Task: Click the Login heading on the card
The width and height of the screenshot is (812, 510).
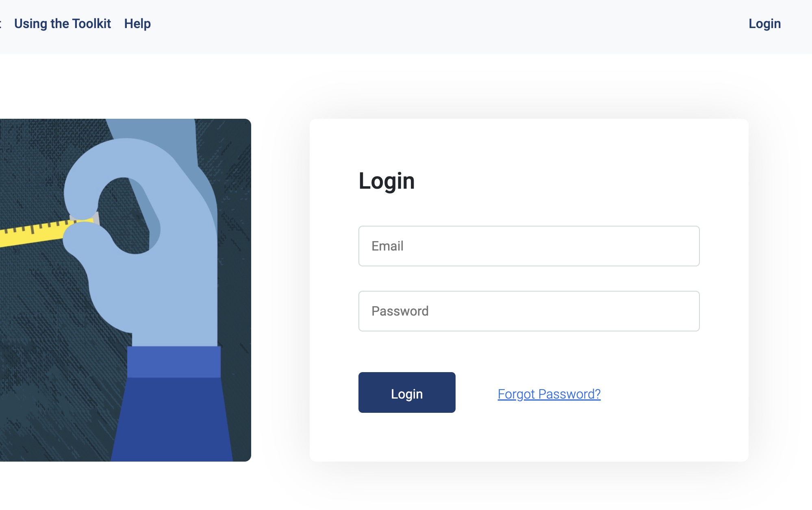Action: 386,181
